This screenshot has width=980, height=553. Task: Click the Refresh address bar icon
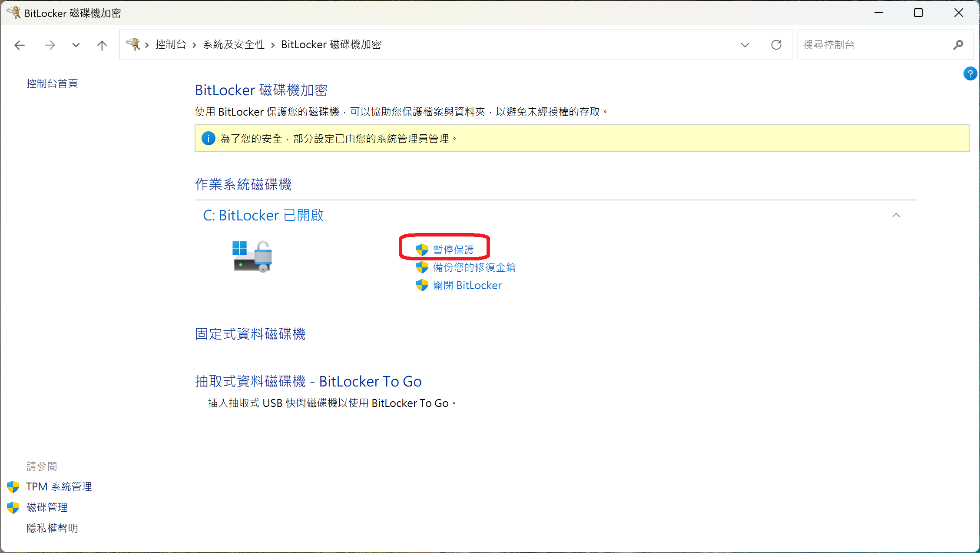pyautogui.click(x=776, y=45)
